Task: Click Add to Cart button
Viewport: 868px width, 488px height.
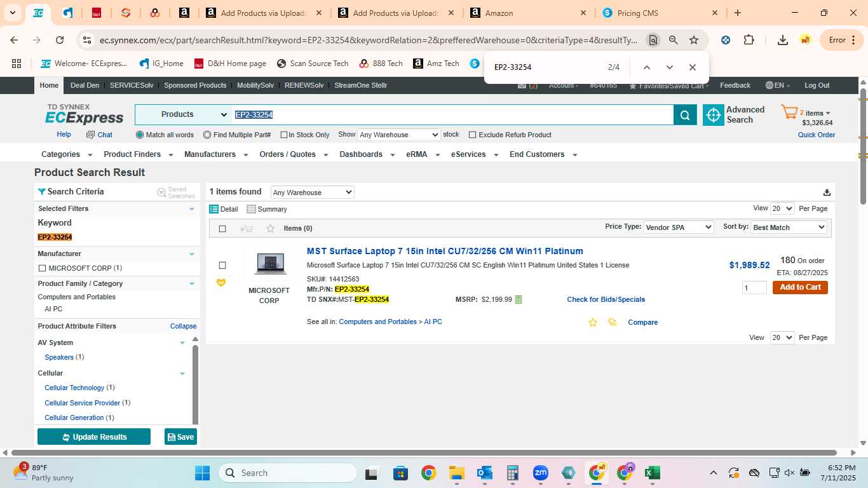Action: point(800,287)
